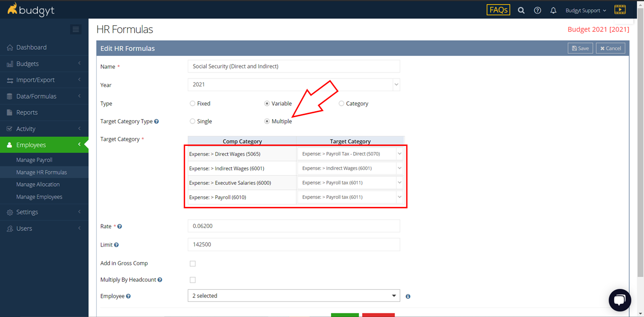Click the Dashboard home icon

tap(10, 47)
